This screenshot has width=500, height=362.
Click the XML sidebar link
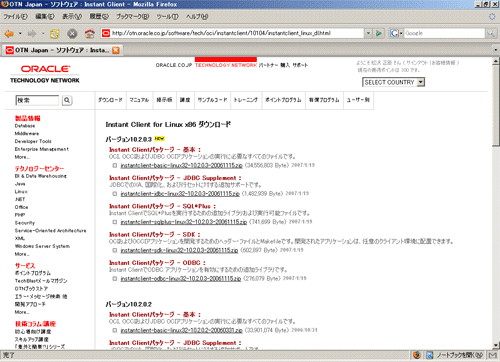coord(20,238)
